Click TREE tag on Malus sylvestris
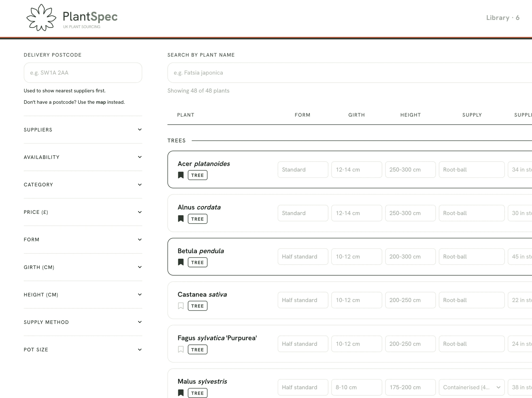Image resolution: width=532 pixels, height=398 pixels. click(x=198, y=393)
